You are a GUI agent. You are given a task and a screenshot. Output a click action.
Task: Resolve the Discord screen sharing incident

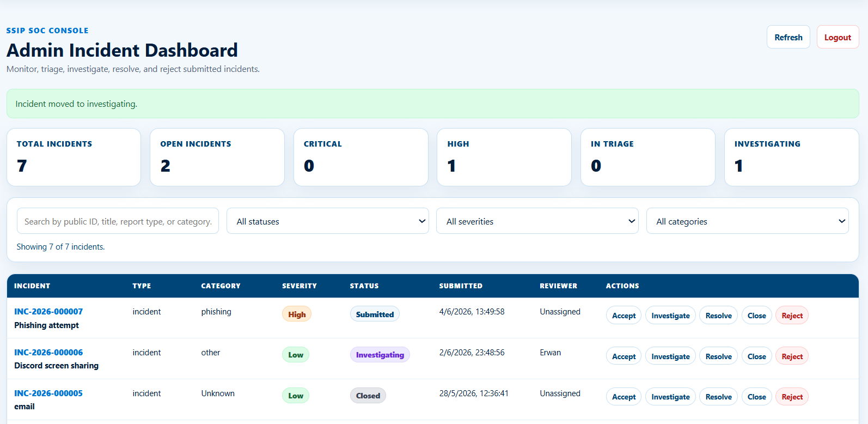pos(719,356)
